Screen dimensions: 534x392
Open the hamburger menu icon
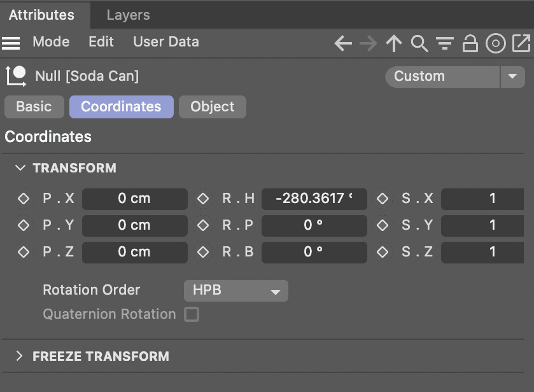click(11, 42)
